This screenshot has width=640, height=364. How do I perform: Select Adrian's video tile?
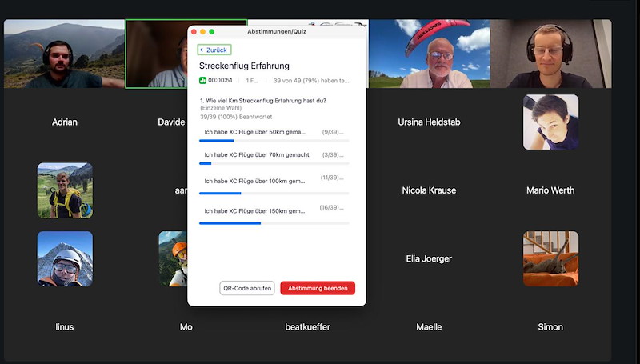[x=64, y=54]
